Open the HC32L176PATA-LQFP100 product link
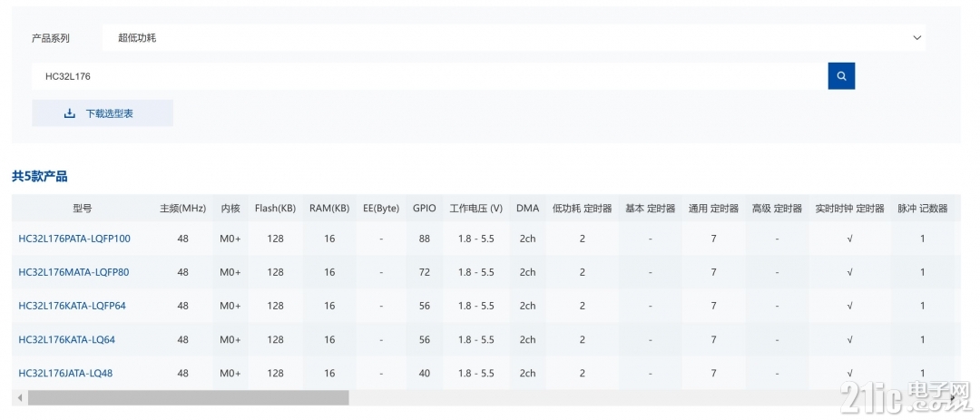Viewport: 980px width, 420px height. click(x=74, y=239)
